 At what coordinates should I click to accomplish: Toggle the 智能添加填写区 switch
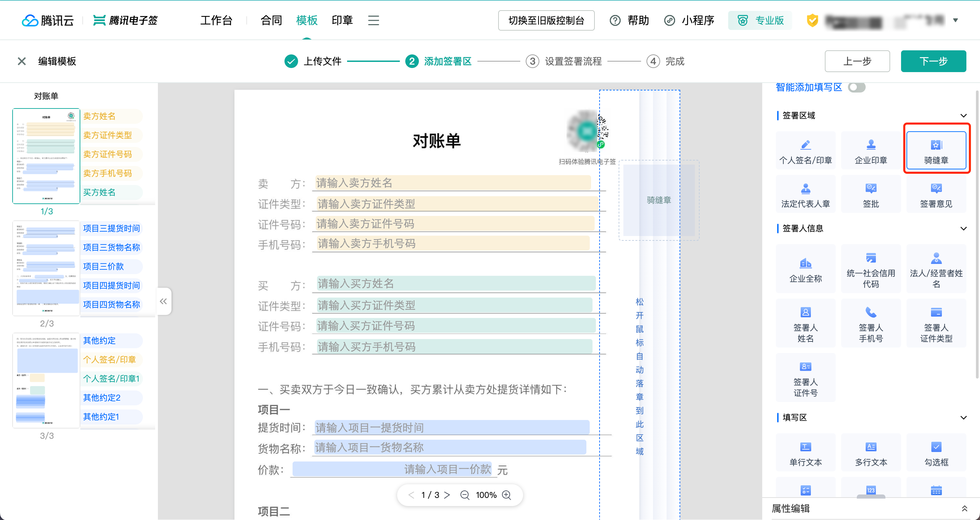[857, 87]
